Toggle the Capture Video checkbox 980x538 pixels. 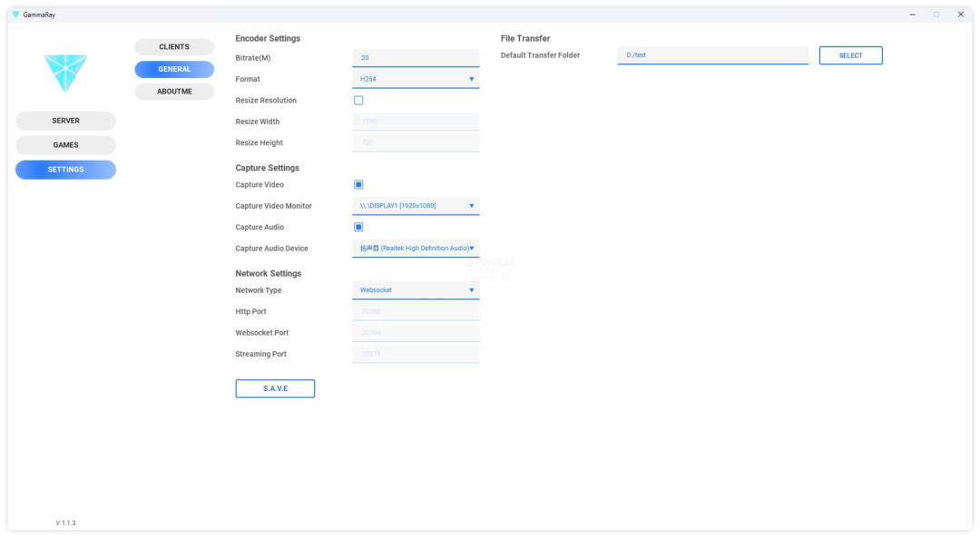[358, 184]
